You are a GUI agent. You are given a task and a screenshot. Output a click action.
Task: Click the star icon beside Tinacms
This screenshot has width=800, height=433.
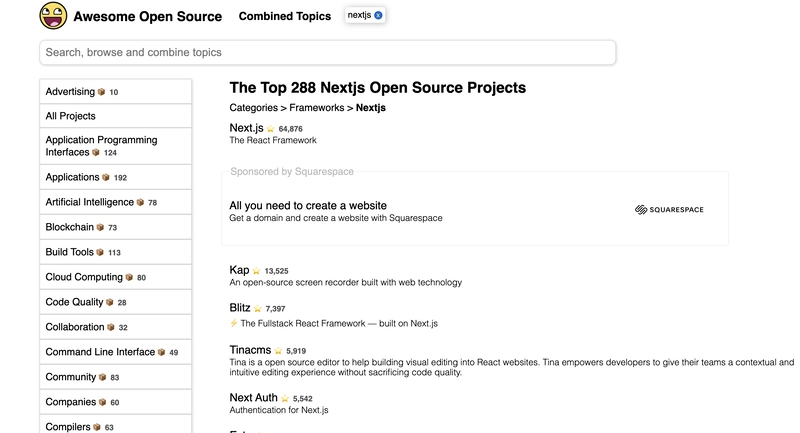tap(278, 351)
